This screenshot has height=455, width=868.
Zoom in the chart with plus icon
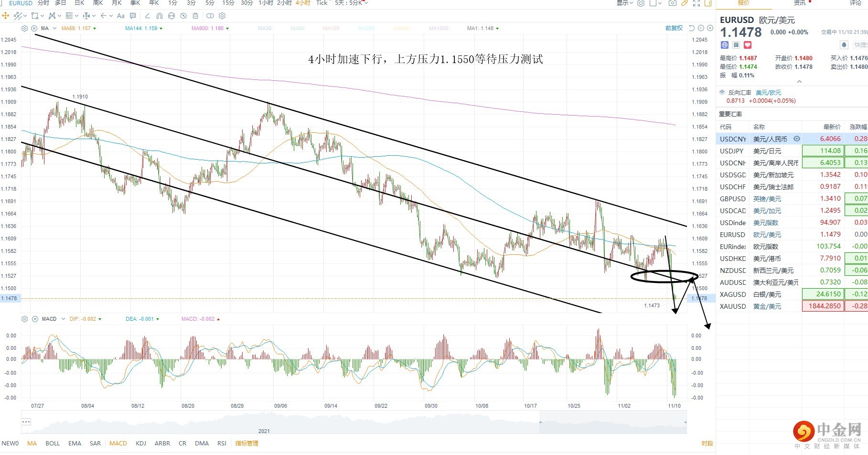click(710, 28)
